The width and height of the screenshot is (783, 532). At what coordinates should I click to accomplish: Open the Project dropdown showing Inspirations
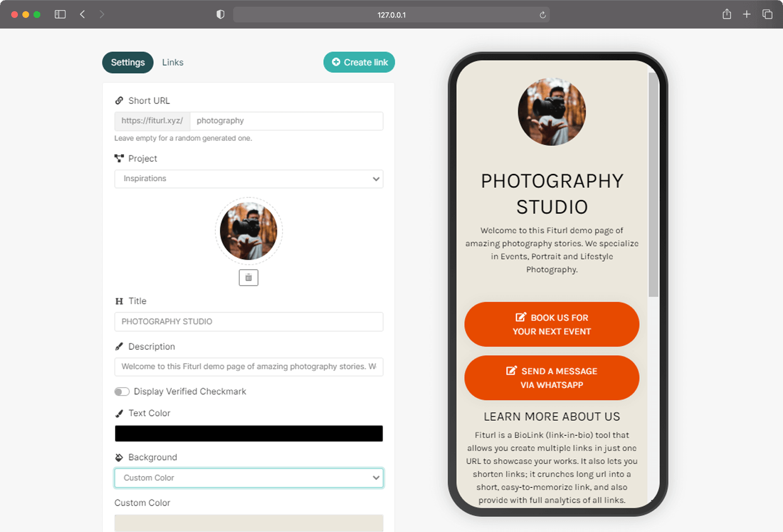pos(249,179)
